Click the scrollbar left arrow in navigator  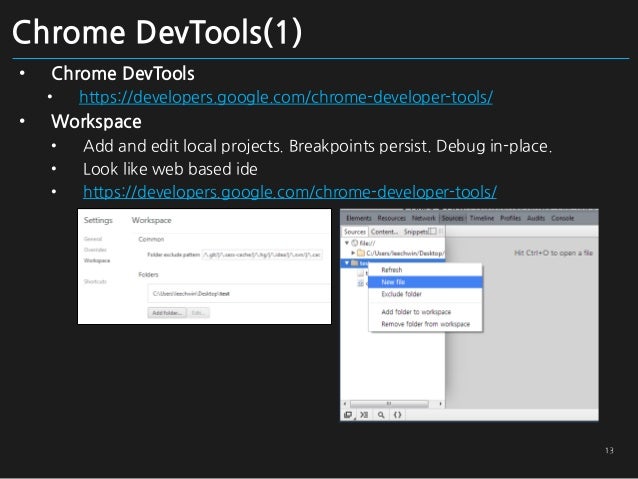click(345, 404)
